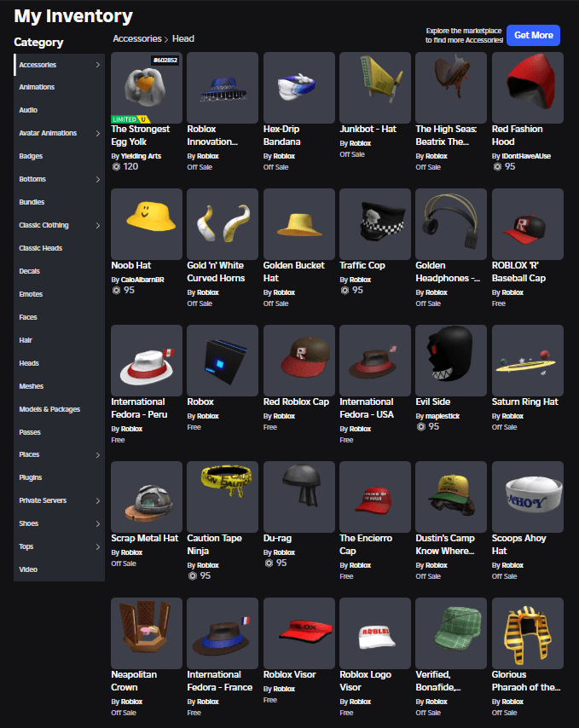Viewport: 579px width, 728px height.
Task: Select the Audio category
Action: point(60,110)
